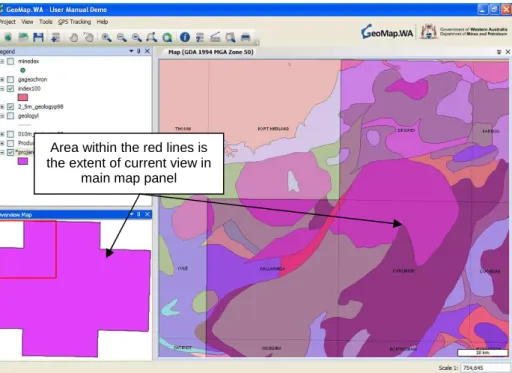
Task: Open the Overview Map panel dropdown arrow
Action: pyautogui.click(x=131, y=214)
